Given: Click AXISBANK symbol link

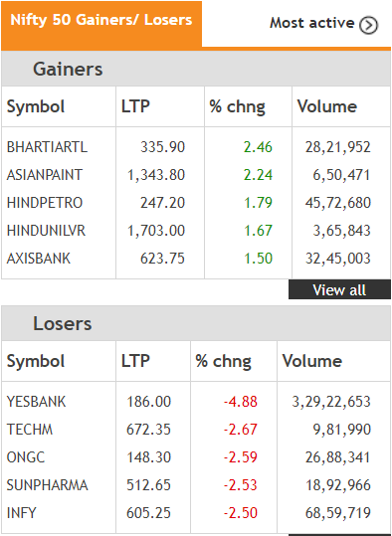Looking at the screenshot, I should (x=39, y=259).
